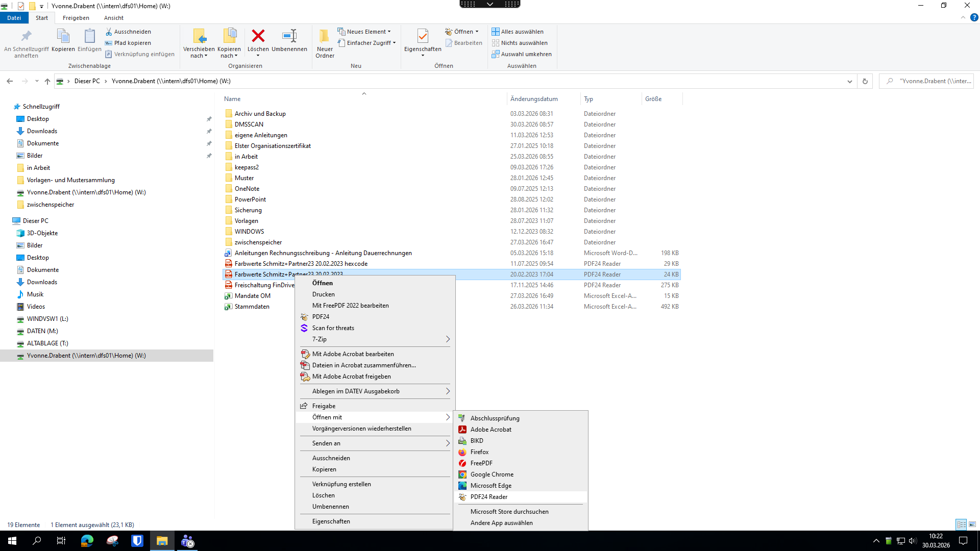Open Eigenschaften icon in ribbon
Viewport: 980px width, 551px height.
pyautogui.click(x=423, y=36)
